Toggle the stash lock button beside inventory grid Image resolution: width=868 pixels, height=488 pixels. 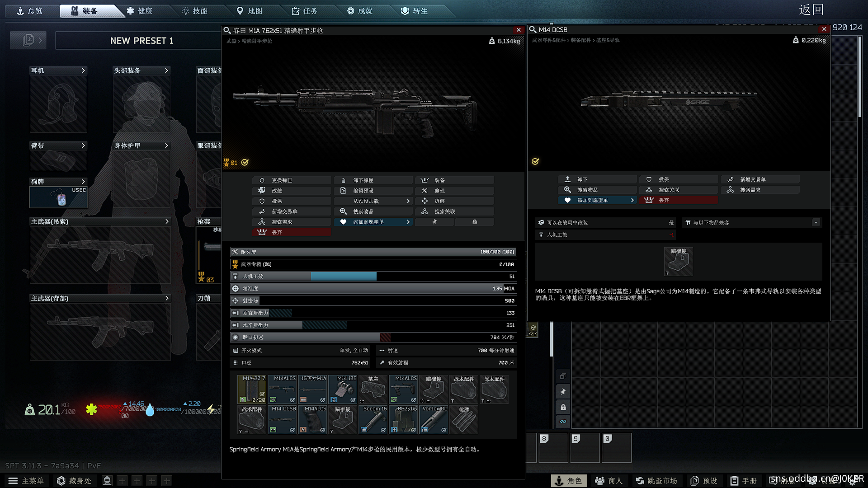pos(563,407)
